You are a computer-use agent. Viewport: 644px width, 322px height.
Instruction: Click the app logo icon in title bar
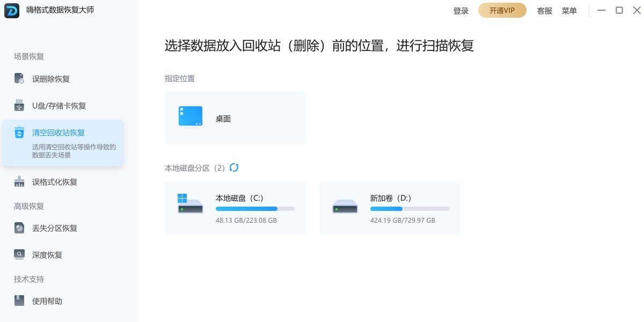click(12, 11)
